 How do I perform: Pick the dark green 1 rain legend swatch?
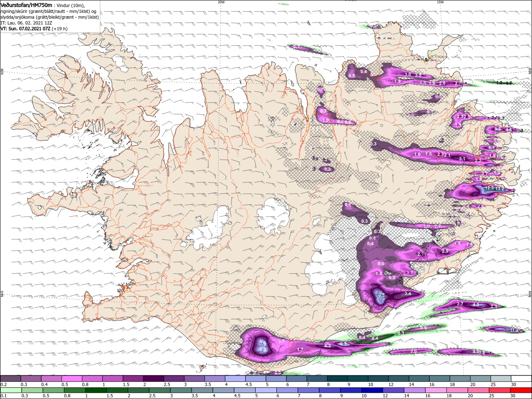click(96, 390)
